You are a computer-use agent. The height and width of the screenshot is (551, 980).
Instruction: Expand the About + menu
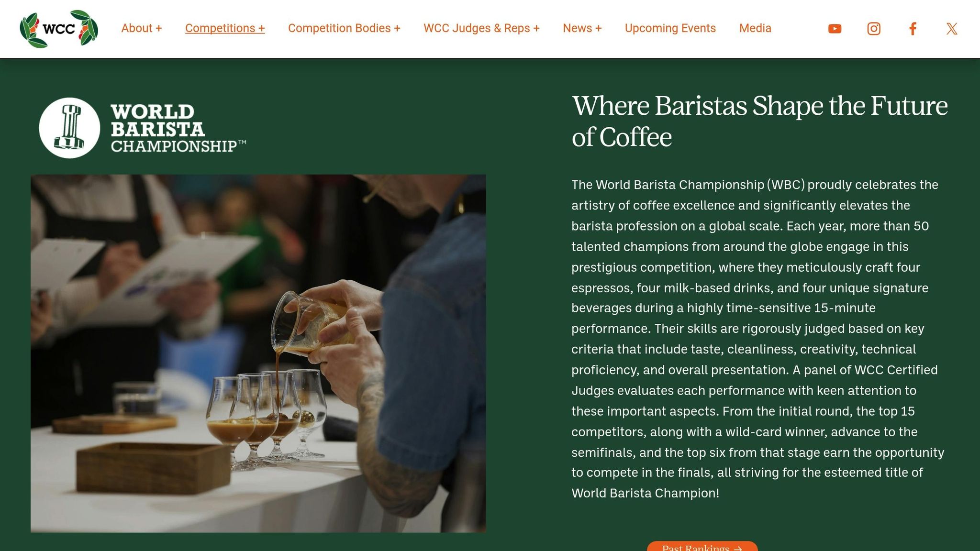(142, 28)
